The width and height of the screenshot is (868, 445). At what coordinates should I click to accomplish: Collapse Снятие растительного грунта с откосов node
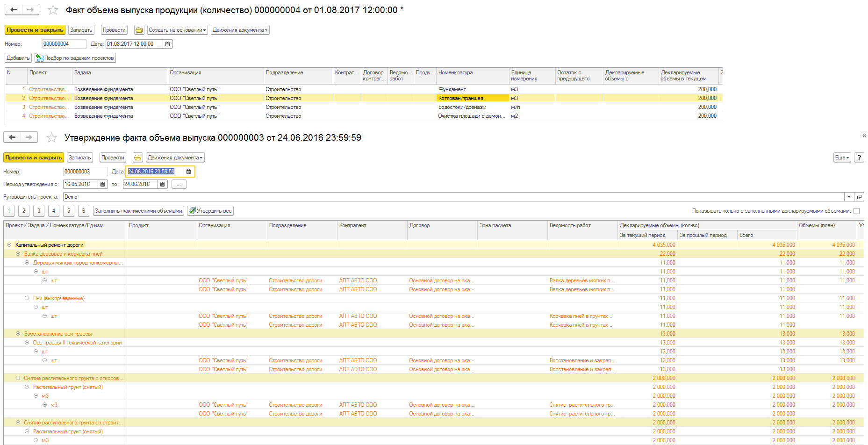18,378
